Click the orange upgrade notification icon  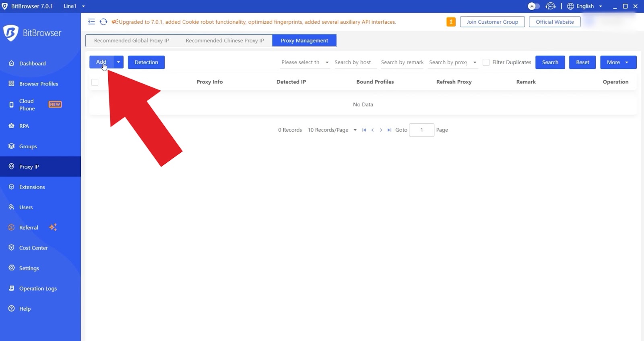(x=451, y=22)
